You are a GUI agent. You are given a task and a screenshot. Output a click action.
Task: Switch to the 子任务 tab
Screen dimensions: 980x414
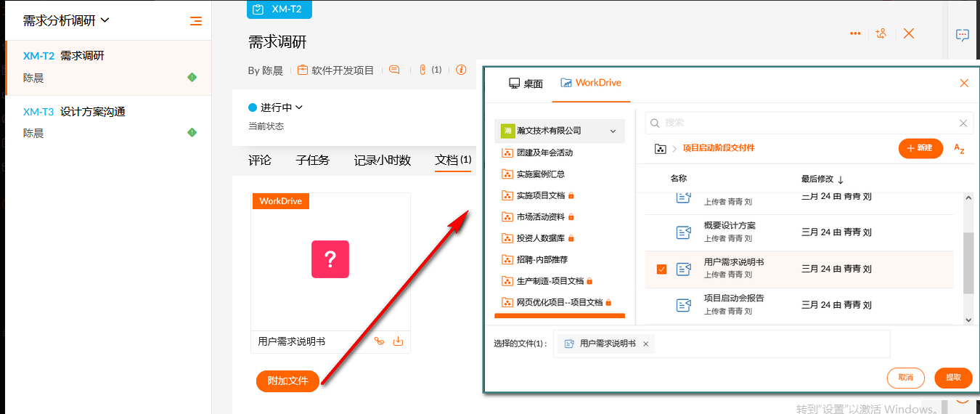click(313, 160)
